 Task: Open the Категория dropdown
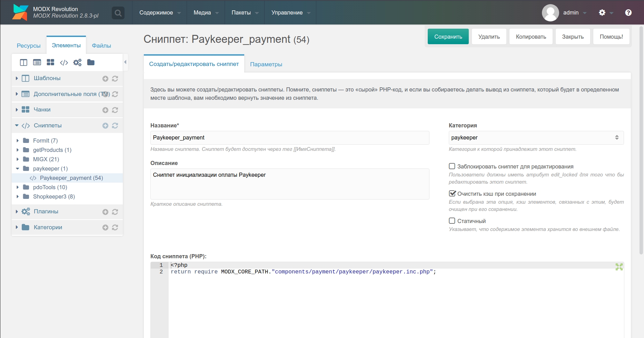click(x=536, y=138)
